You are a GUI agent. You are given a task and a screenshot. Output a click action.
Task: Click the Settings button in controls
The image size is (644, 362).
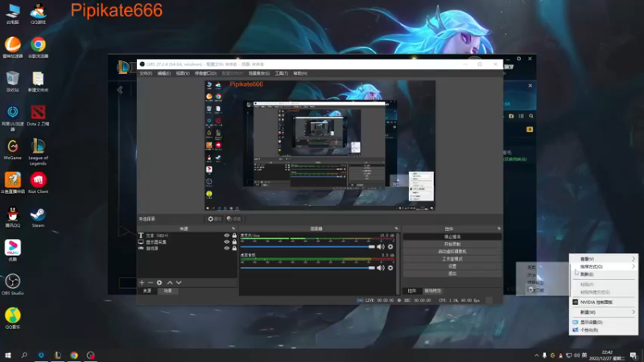pyautogui.click(x=452, y=266)
